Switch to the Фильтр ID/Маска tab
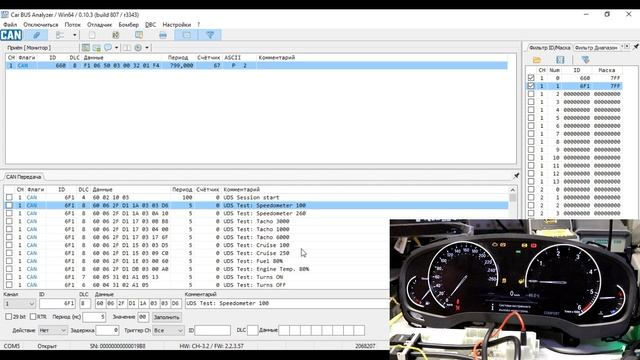 point(549,48)
